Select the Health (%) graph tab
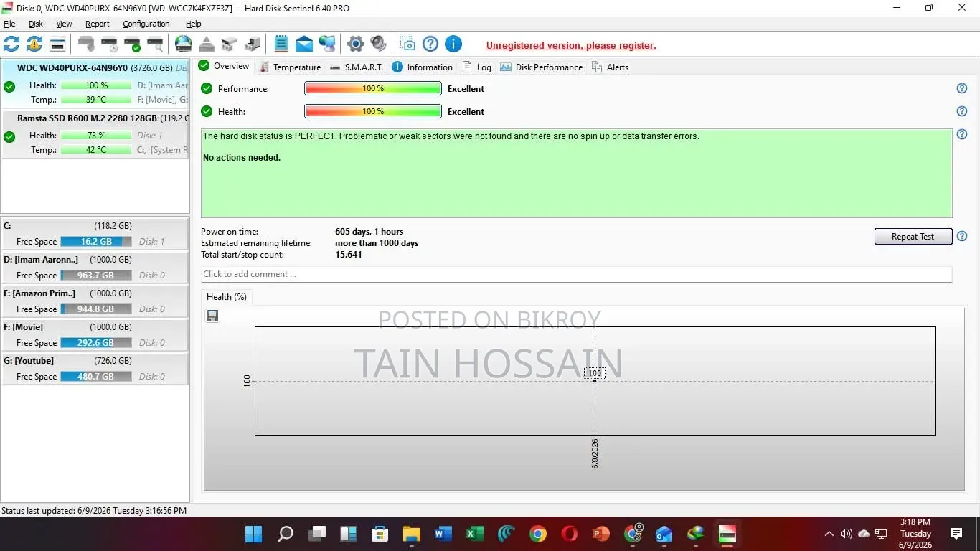Viewport: 980px width, 551px height. [226, 297]
